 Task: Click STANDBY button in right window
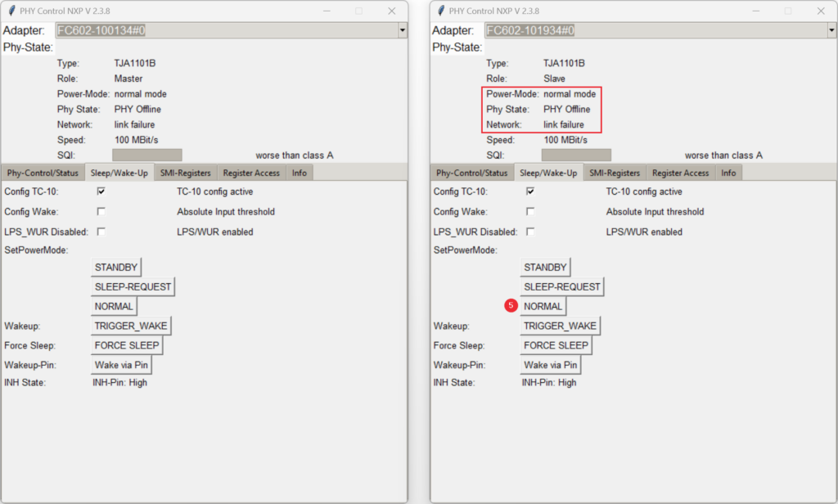[545, 268]
